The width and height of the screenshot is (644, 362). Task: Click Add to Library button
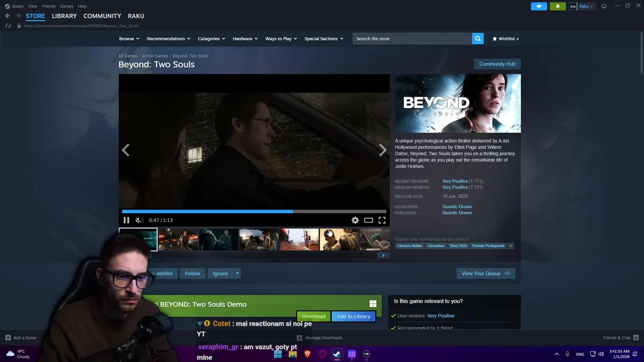click(354, 316)
